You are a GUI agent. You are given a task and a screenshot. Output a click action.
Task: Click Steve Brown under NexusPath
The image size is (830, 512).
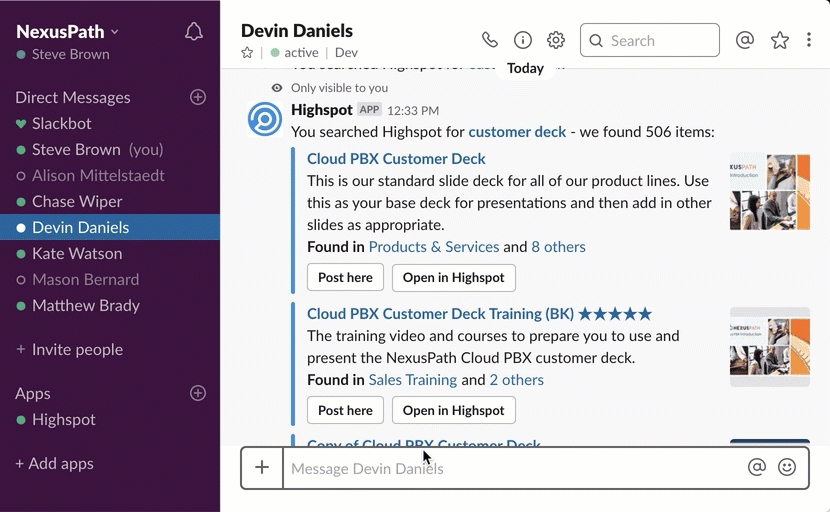click(x=70, y=54)
